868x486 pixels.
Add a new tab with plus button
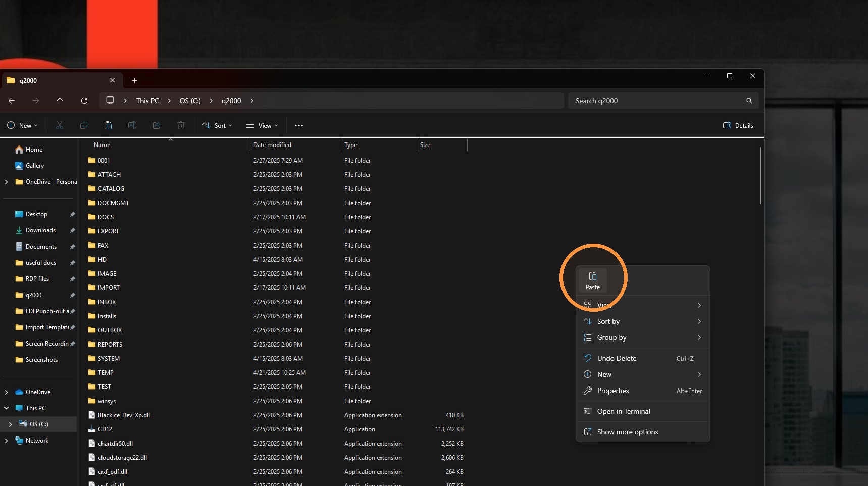(134, 80)
